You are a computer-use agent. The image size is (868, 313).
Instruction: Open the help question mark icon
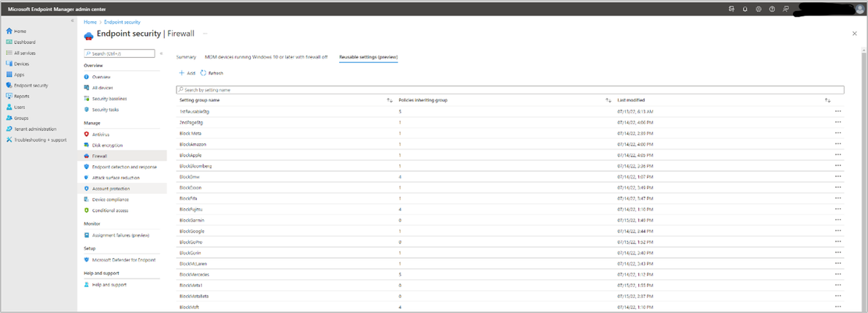pyautogui.click(x=772, y=9)
